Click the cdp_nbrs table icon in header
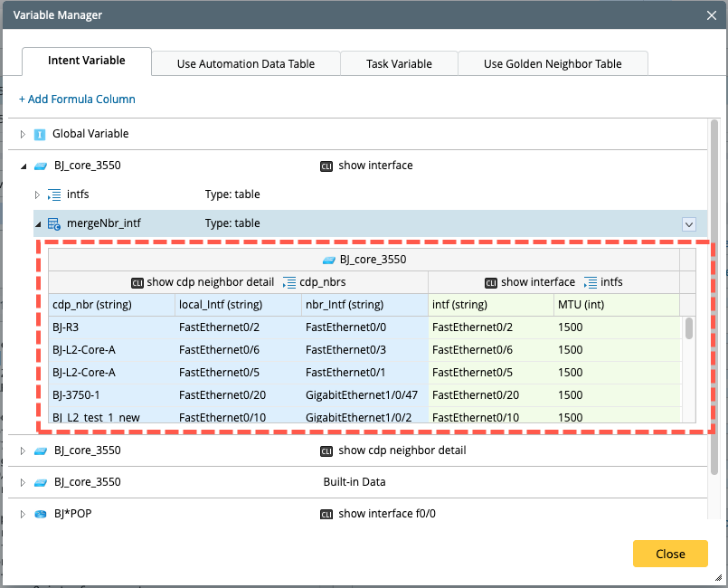The width and height of the screenshot is (728, 588). 289,282
